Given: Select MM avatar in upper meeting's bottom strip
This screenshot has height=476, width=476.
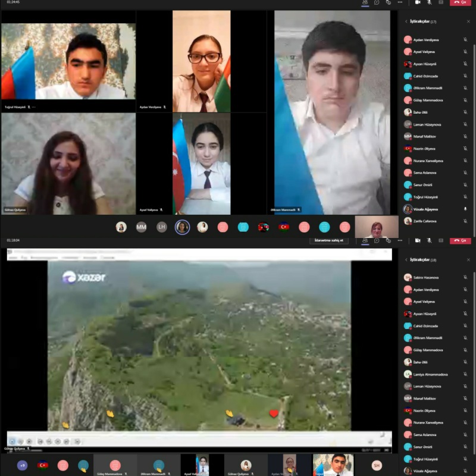Looking at the screenshot, I should (x=141, y=227).
